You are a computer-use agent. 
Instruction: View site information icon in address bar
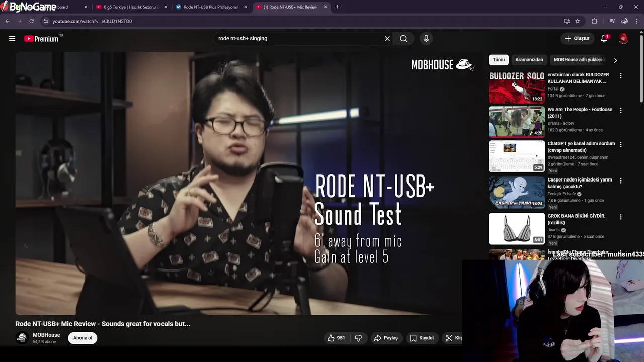(46, 21)
